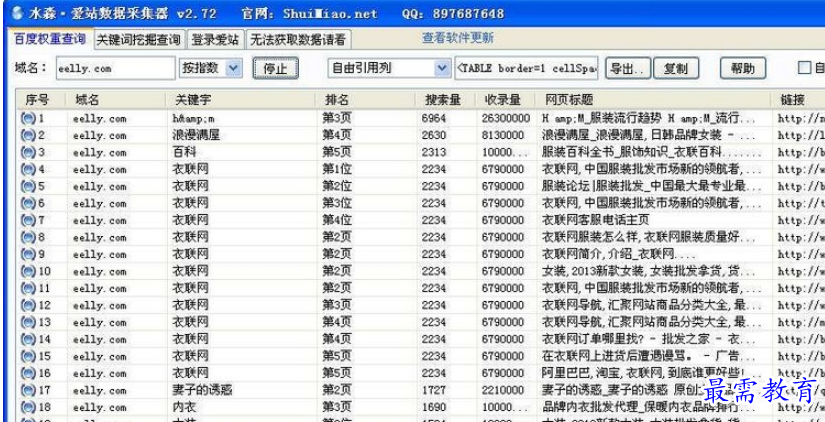
Task: Click the row 5 globe icon
Action: 28,186
